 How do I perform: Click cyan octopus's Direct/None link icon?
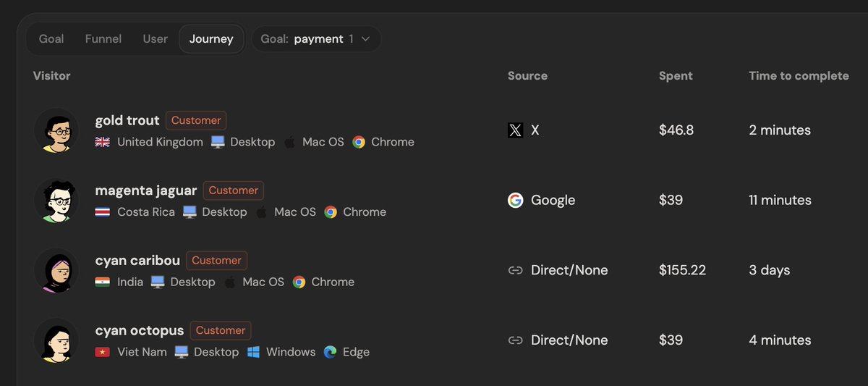515,340
